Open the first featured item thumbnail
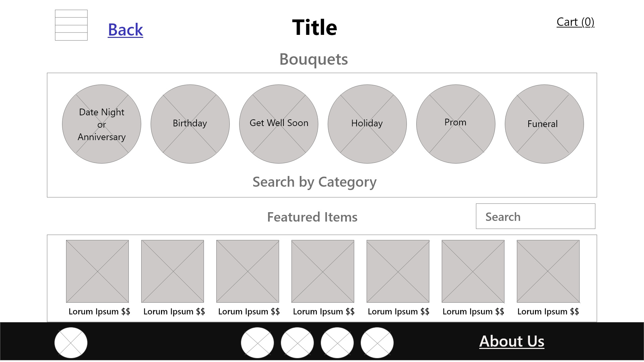The height and width of the screenshot is (362, 644). point(98,271)
